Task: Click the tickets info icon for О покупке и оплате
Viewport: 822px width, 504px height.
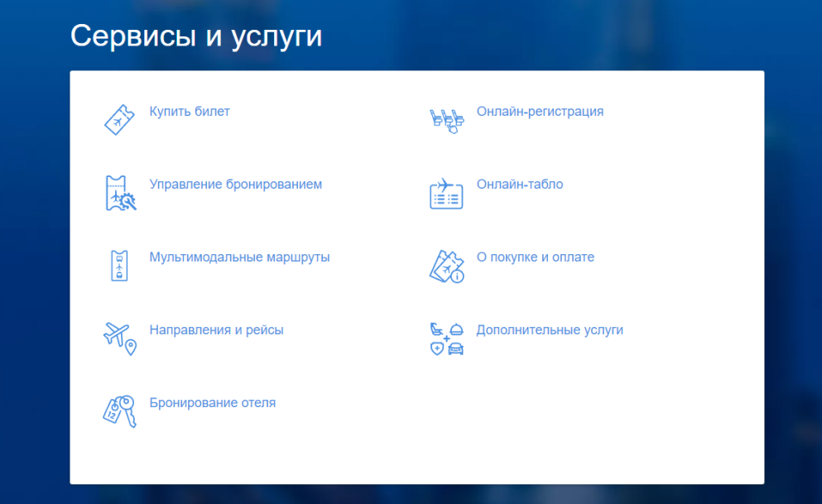Action: click(446, 266)
